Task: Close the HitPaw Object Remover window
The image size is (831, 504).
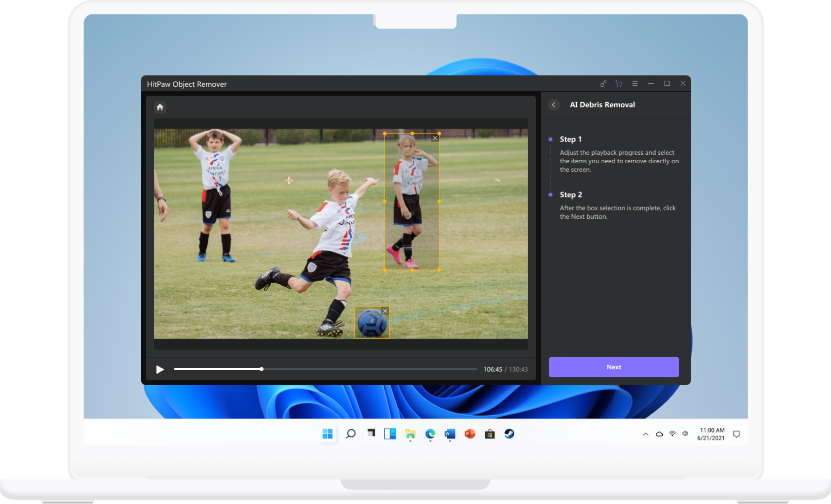Action: (683, 84)
